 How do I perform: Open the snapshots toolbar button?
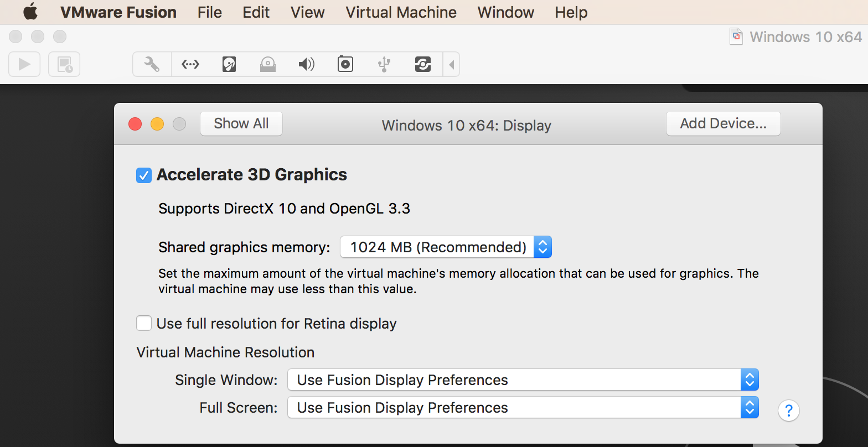pos(64,64)
